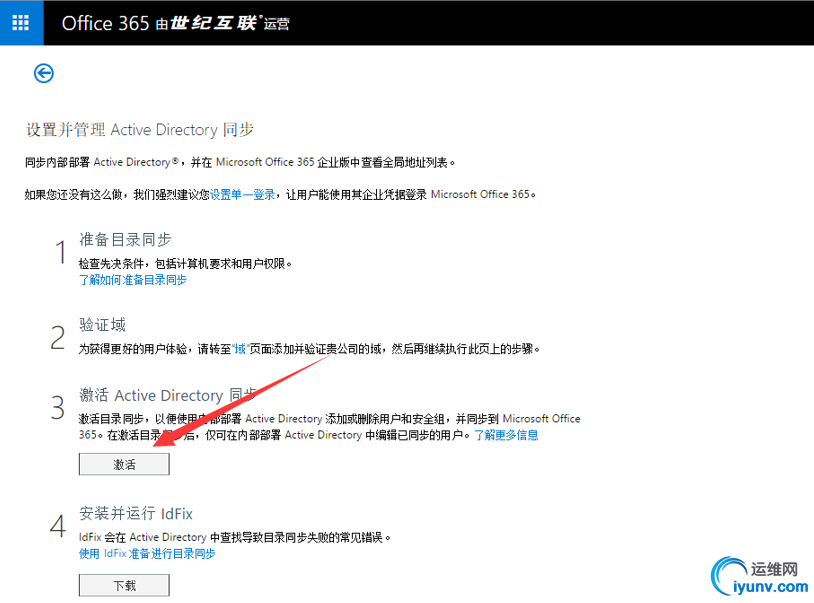
Task: Open the 设置单一登录 link
Action: point(242,195)
